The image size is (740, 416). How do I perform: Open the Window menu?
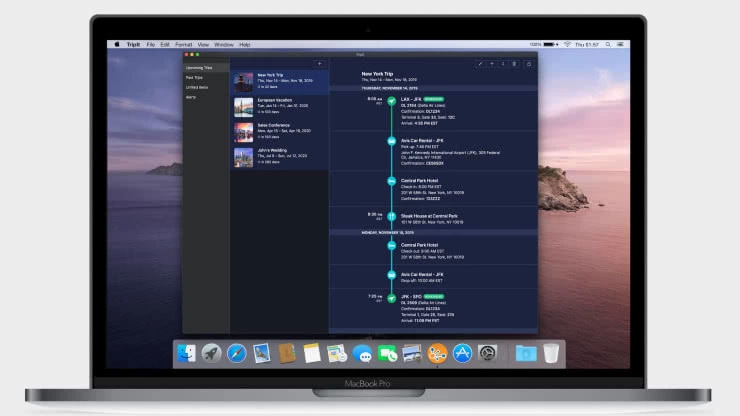coord(224,45)
